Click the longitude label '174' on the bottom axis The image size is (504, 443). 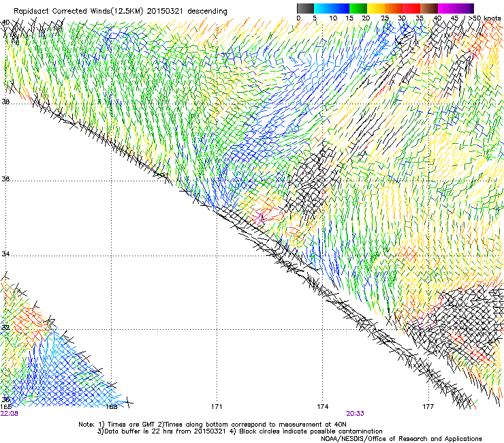(x=322, y=407)
